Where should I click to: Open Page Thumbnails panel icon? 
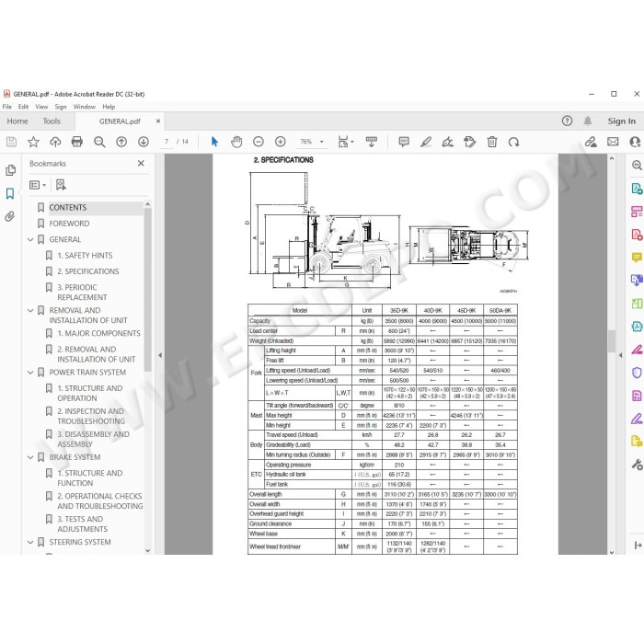pos(11,170)
